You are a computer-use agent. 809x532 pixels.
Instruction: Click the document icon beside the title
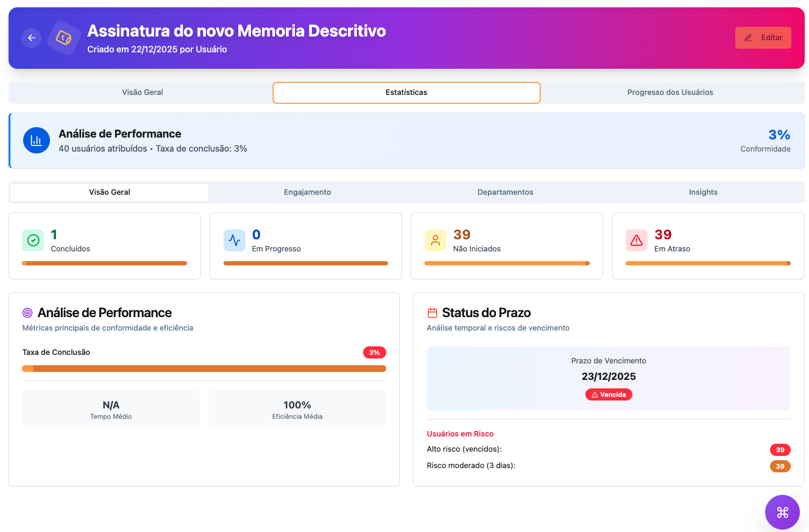point(64,38)
